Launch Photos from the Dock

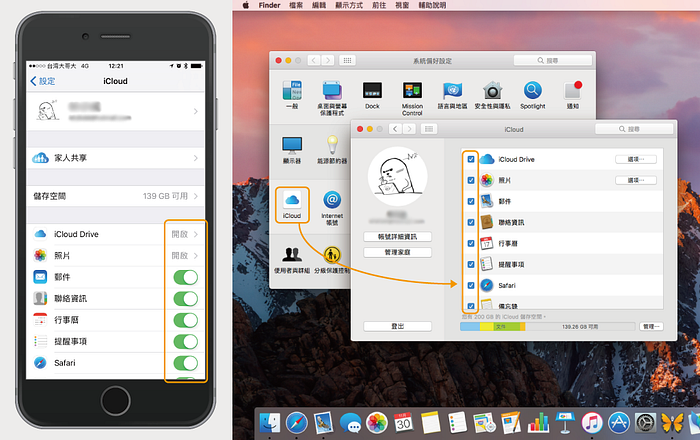pyautogui.click(x=377, y=423)
